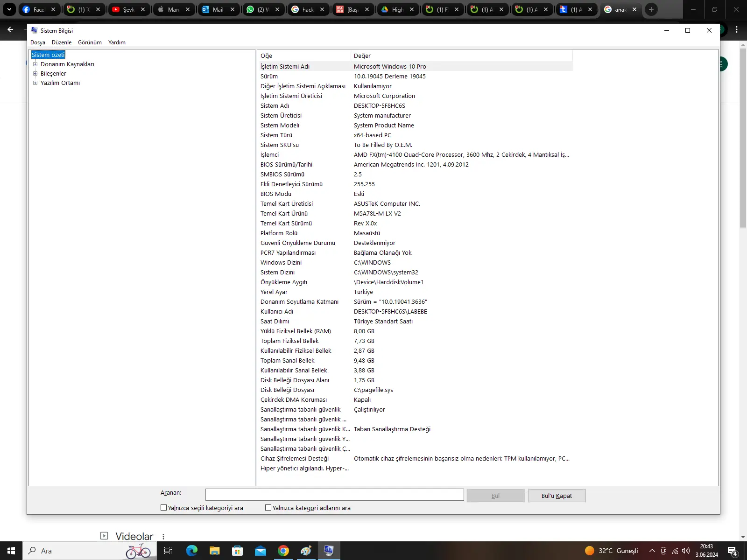Click into the Aranan search field

(x=334, y=495)
